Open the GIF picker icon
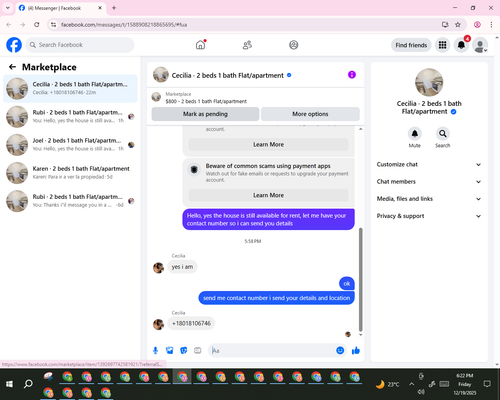The width and height of the screenshot is (500, 400). click(x=198, y=350)
